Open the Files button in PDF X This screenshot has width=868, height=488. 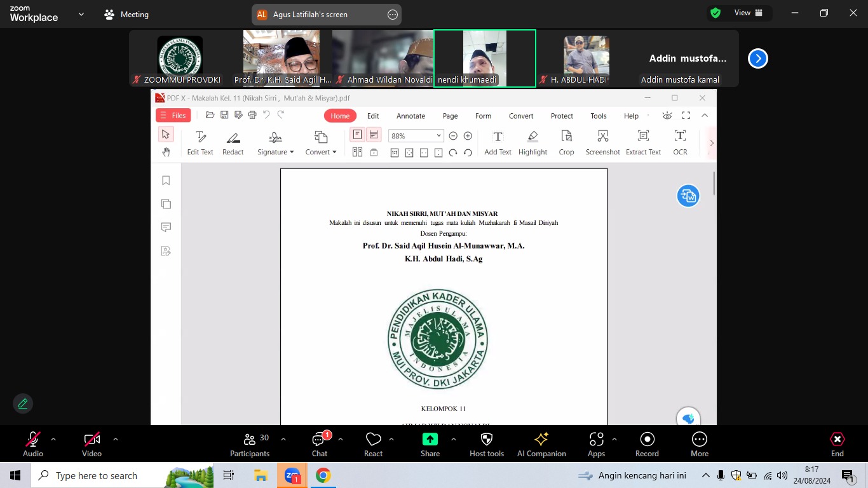173,115
